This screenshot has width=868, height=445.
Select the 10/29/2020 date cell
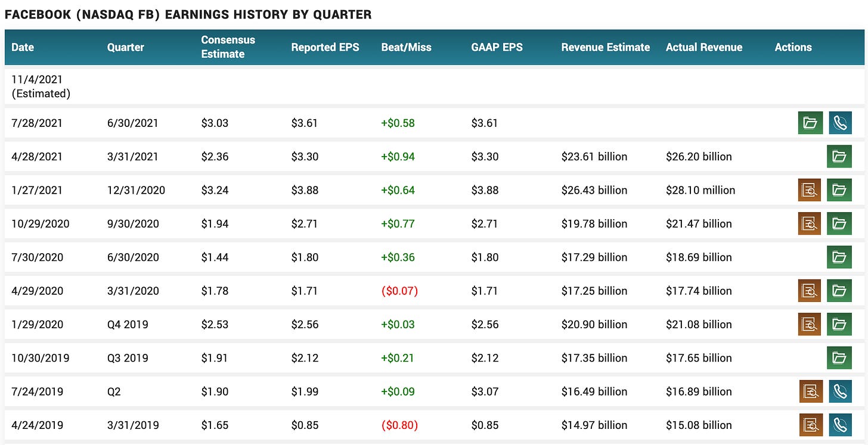[x=40, y=224]
